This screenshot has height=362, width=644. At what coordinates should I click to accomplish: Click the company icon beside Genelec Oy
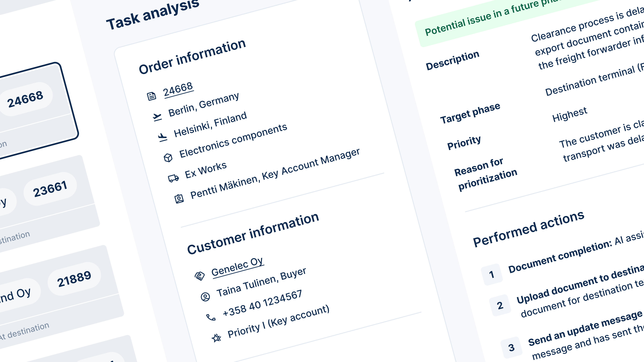coord(200,276)
